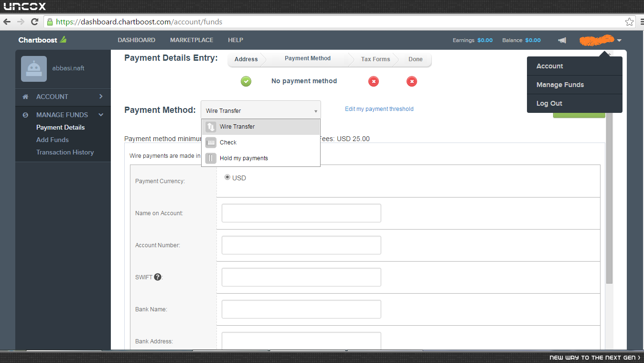Open Payment Details in the sidebar
Viewport: 644px width, 363px height.
tap(61, 127)
